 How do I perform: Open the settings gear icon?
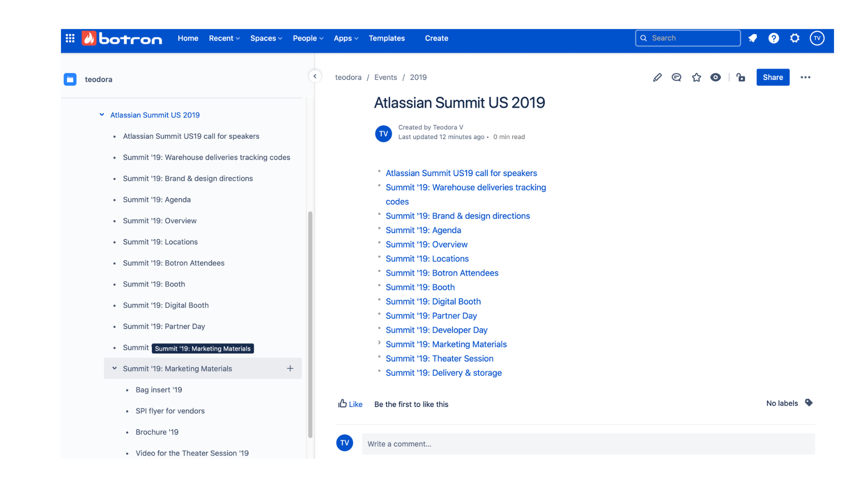tap(795, 38)
